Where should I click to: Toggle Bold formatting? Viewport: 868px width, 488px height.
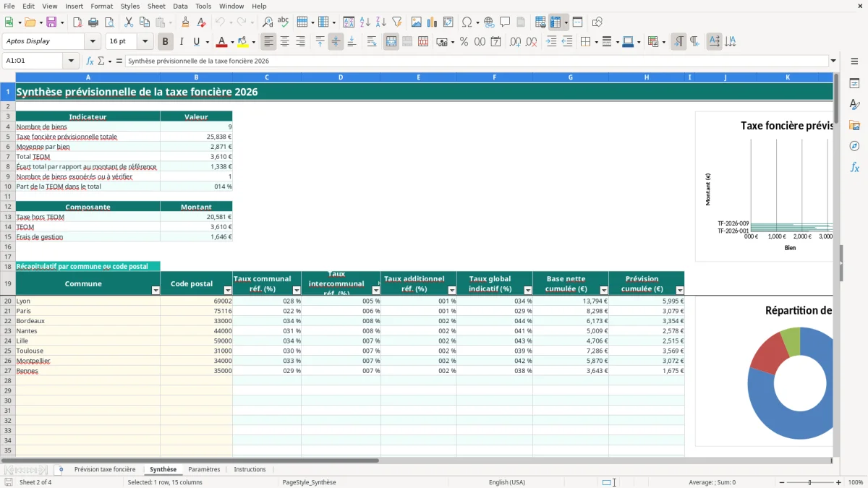click(x=165, y=42)
